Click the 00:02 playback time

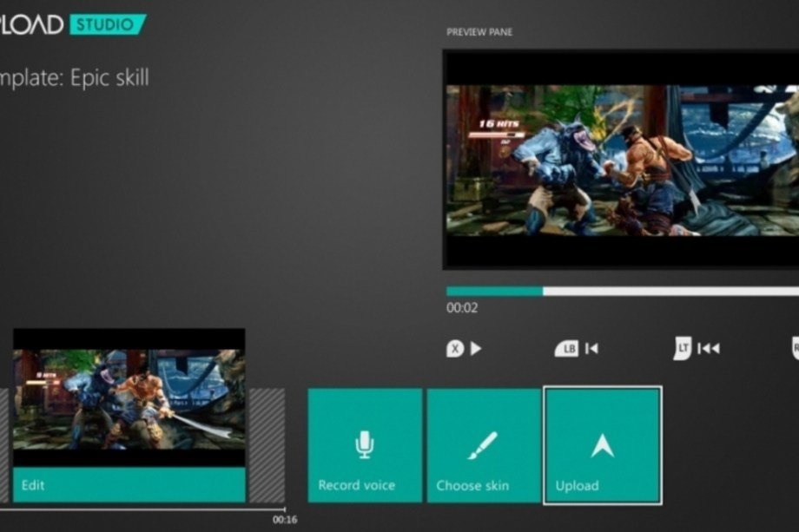(462, 307)
